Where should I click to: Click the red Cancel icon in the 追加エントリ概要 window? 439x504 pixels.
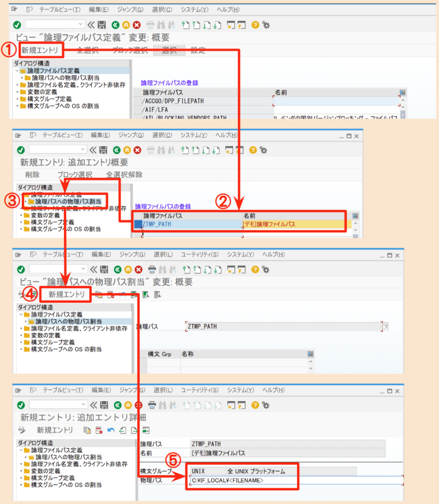[x=137, y=150]
